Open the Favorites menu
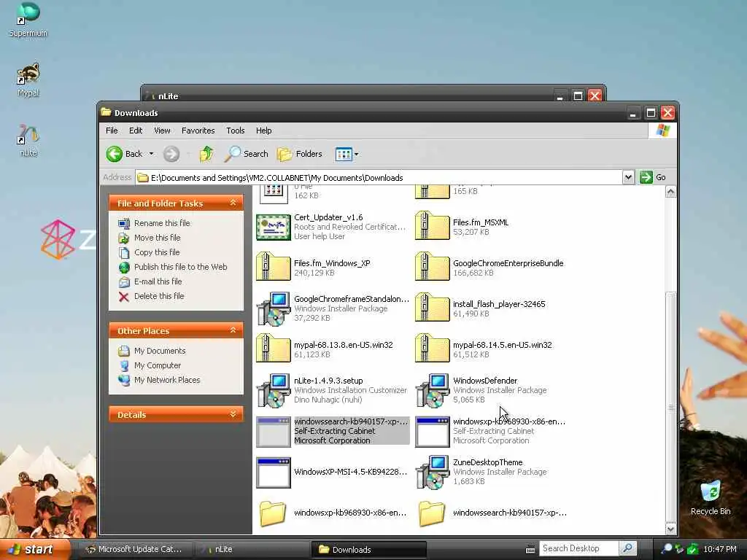 198,131
